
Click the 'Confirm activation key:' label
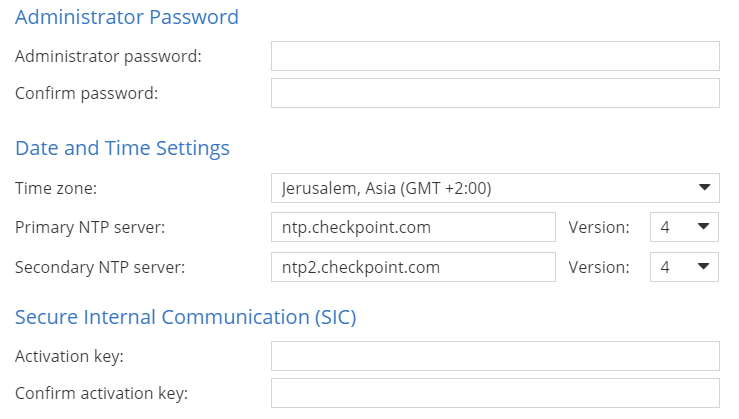(101, 394)
